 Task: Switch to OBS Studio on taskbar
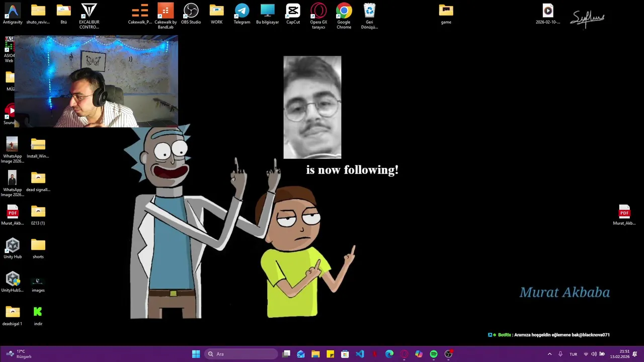448,354
